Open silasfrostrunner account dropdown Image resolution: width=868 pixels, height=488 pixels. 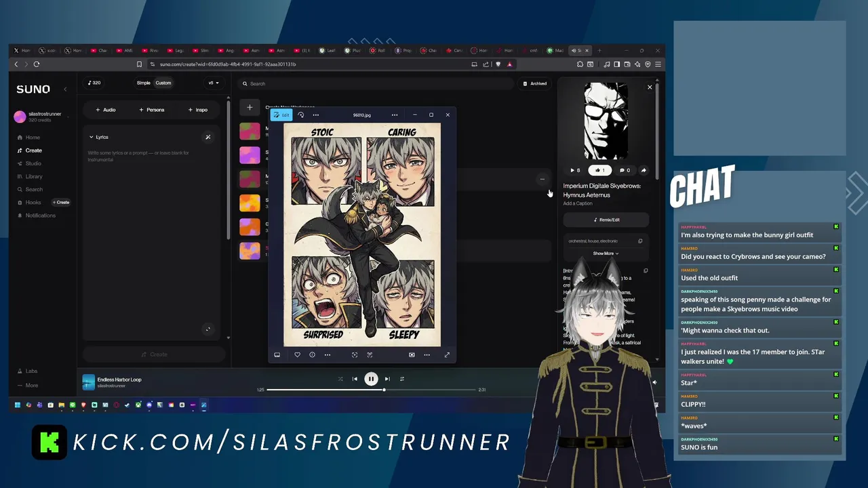coord(45,117)
